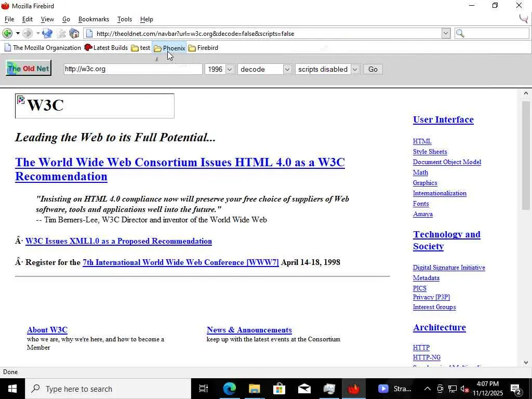
Task: Open the File menu
Action: (x=9, y=19)
